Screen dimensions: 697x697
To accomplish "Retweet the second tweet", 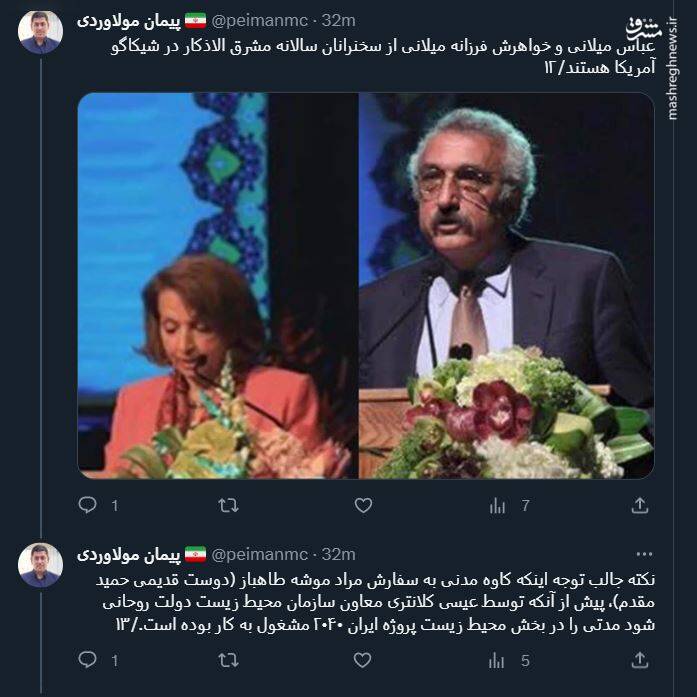I will 228,661.
